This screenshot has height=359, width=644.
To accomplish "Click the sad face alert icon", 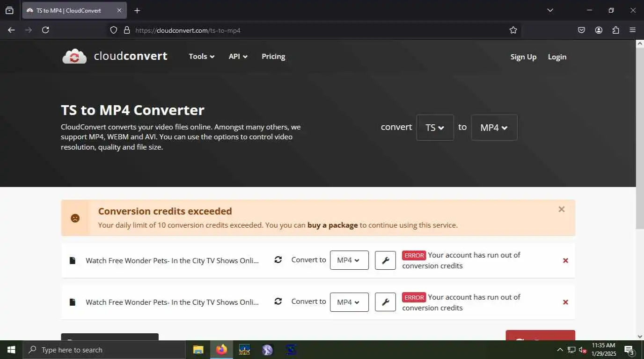I will pos(75,218).
